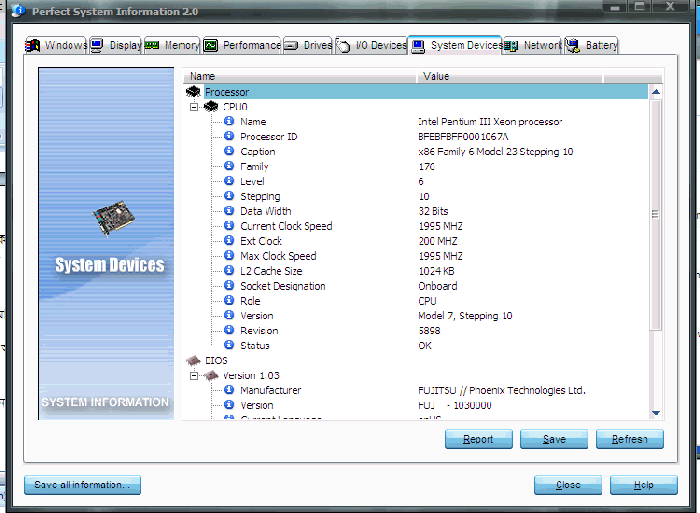Switch to the Performance tab

coord(242,45)
